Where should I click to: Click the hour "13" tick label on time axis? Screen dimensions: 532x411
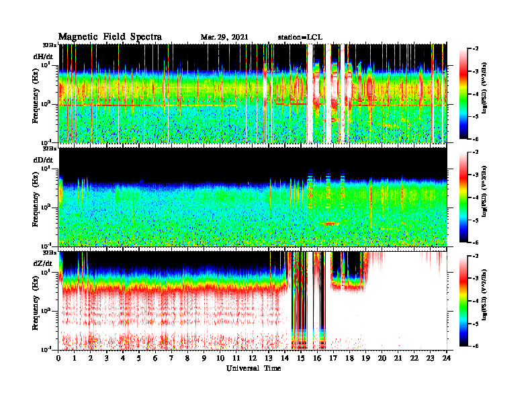point(269,359)
